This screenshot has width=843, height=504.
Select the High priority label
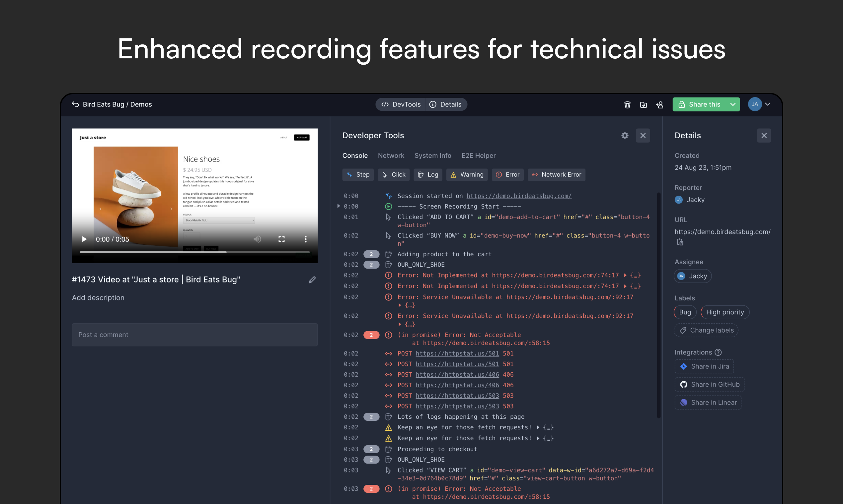tap(725, 312)
